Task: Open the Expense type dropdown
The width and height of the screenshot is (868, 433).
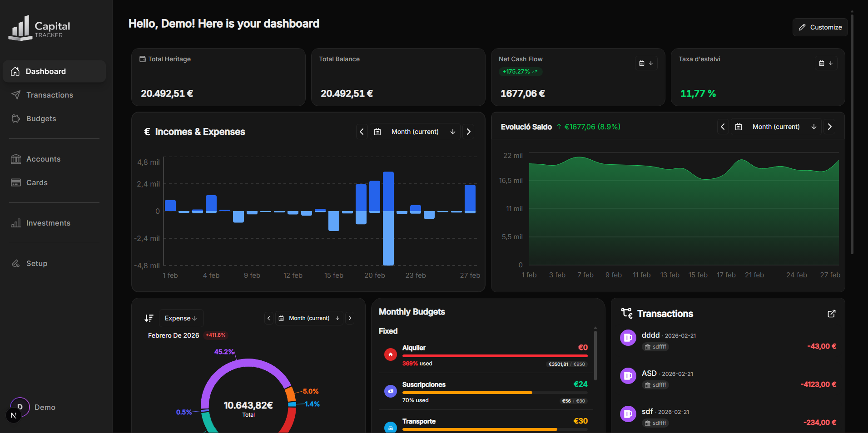Action: click(x=181, y=318)
